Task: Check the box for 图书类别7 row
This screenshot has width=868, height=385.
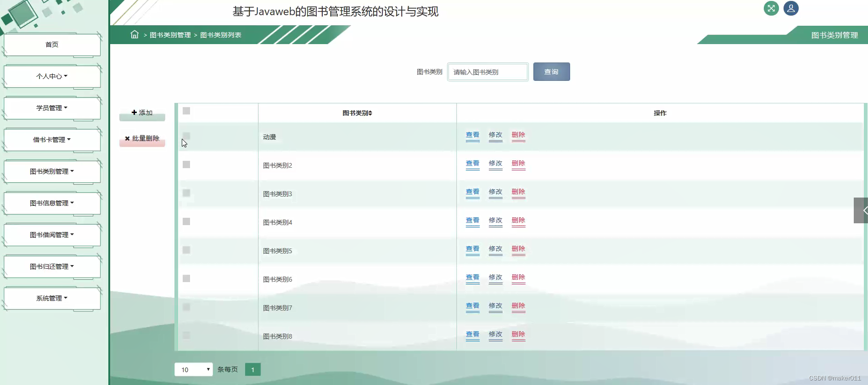Action: coord(186,307)
